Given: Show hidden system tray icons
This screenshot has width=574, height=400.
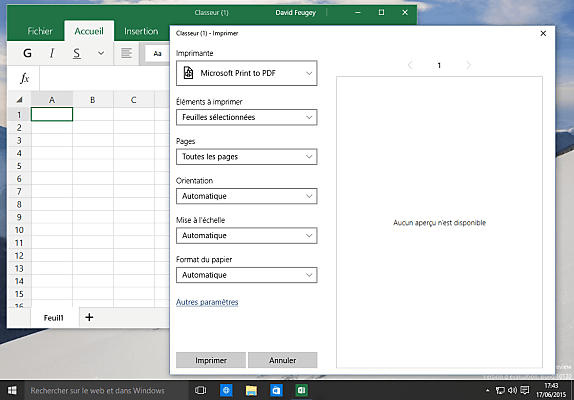Looking at the screenshot, I should click(x=487, y=390).
